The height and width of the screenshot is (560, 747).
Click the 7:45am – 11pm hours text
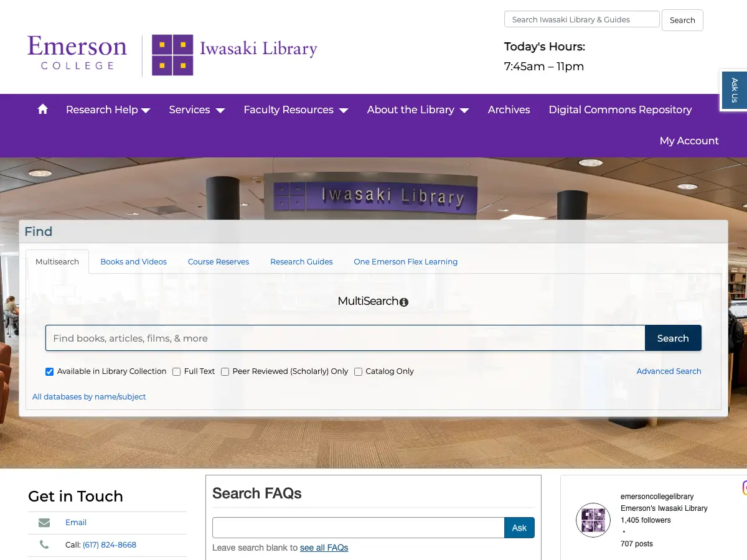(x=544, y=67)
